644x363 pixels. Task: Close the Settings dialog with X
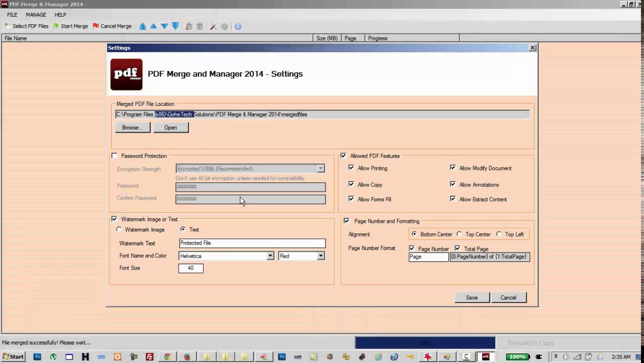point(532,47)
